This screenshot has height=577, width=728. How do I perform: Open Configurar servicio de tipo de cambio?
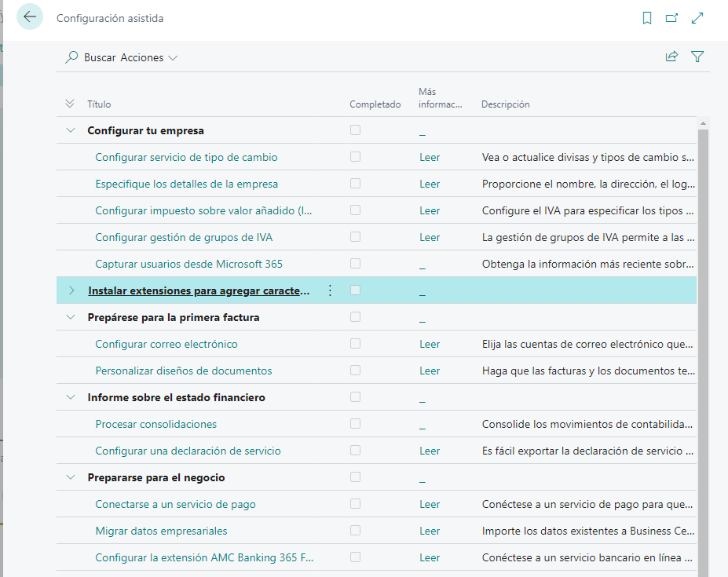tap(186, 157)
